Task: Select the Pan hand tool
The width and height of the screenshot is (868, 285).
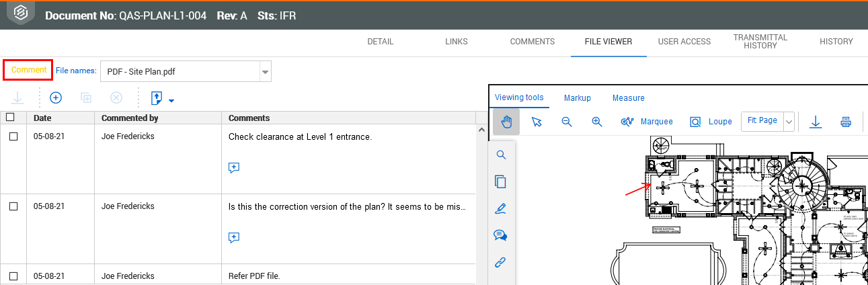Action: (x=506, y=122)
